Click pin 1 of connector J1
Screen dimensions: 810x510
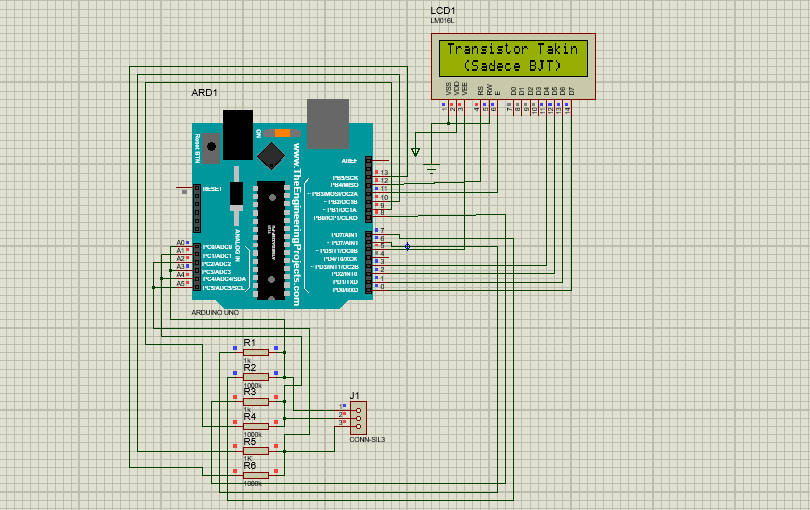click(x=359, y=410)
